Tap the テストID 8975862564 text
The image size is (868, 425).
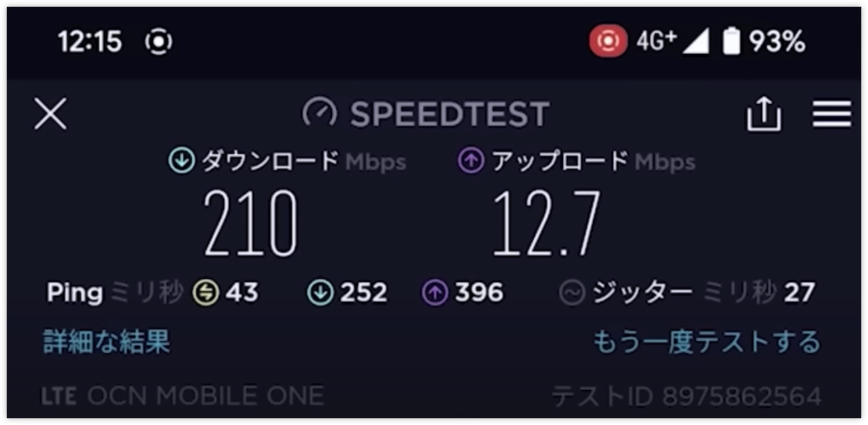pos(686,396)
